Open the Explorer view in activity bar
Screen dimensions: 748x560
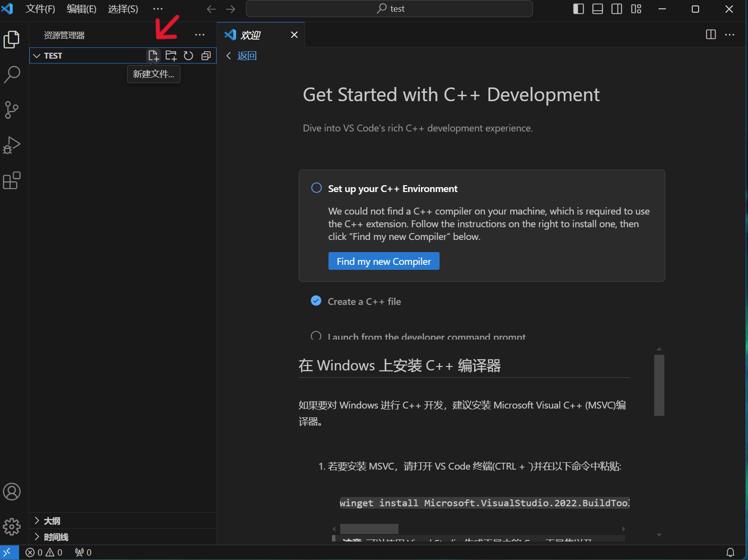click(x=12, y=39)
